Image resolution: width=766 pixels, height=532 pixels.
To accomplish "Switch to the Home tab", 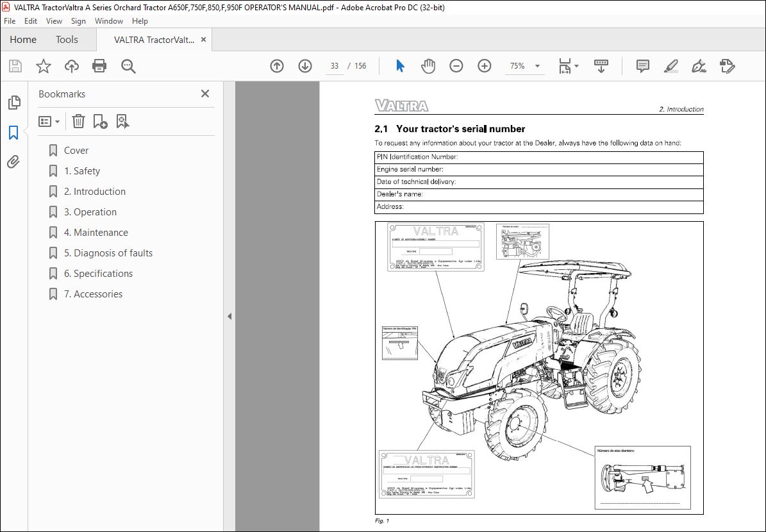I will click(x=23, y=40).
